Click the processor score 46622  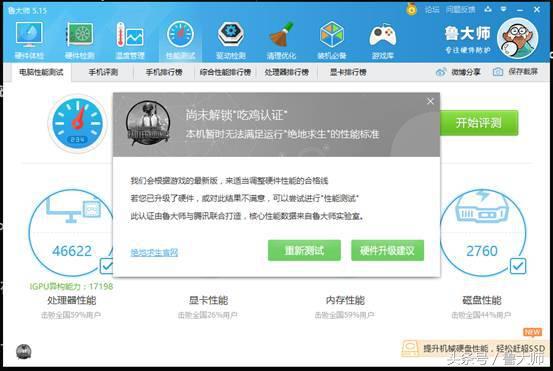[x=72, y=251]
